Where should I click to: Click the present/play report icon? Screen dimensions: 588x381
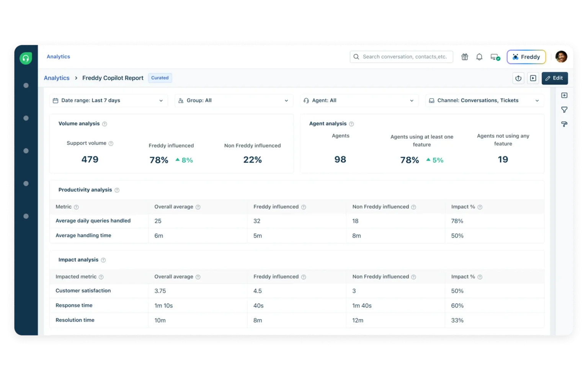[x=533, y=78]
